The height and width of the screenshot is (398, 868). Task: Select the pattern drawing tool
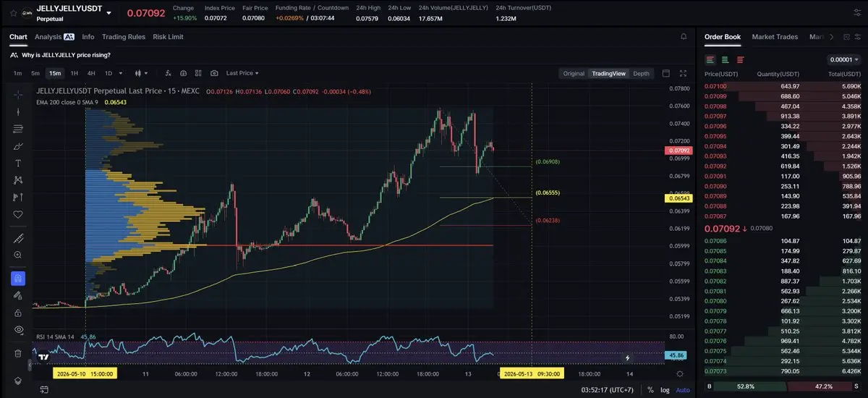pyautogui.click(x=18, y=180)
